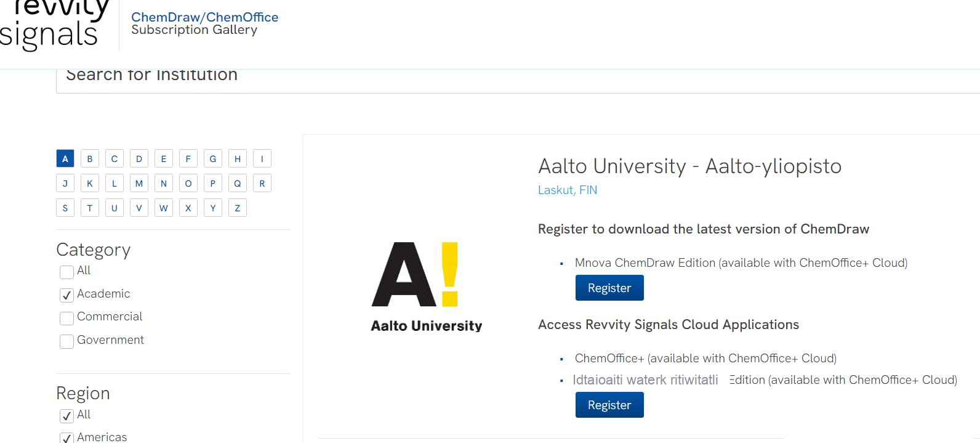Filter institutions by letter R
980x443 pixels.
[x=262, y=184]
